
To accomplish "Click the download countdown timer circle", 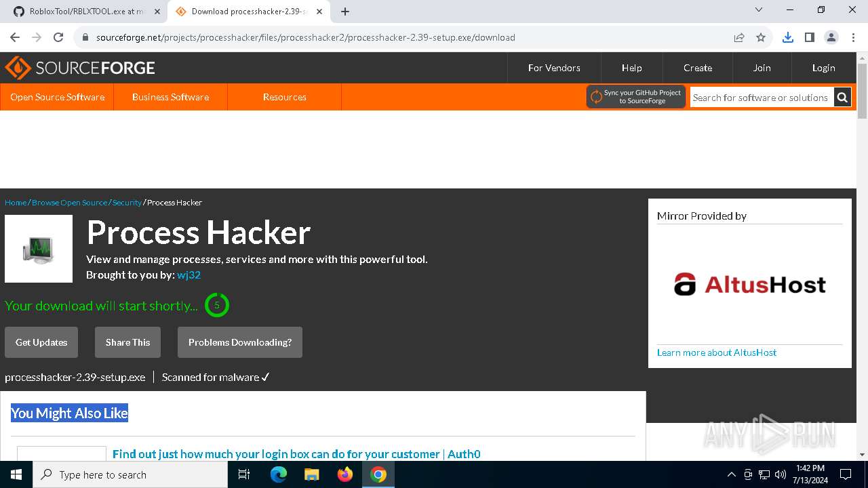I will pyautogui.click(x=217, y=305).
